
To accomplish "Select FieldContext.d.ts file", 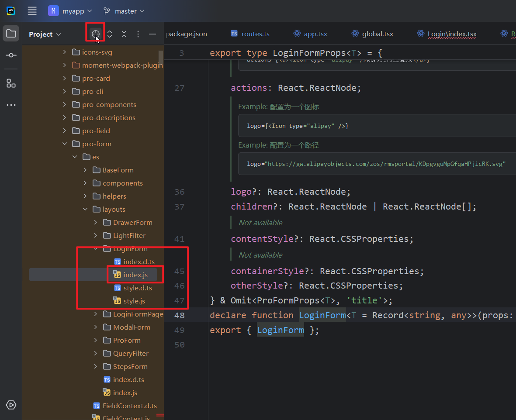I will click(125, 406).
